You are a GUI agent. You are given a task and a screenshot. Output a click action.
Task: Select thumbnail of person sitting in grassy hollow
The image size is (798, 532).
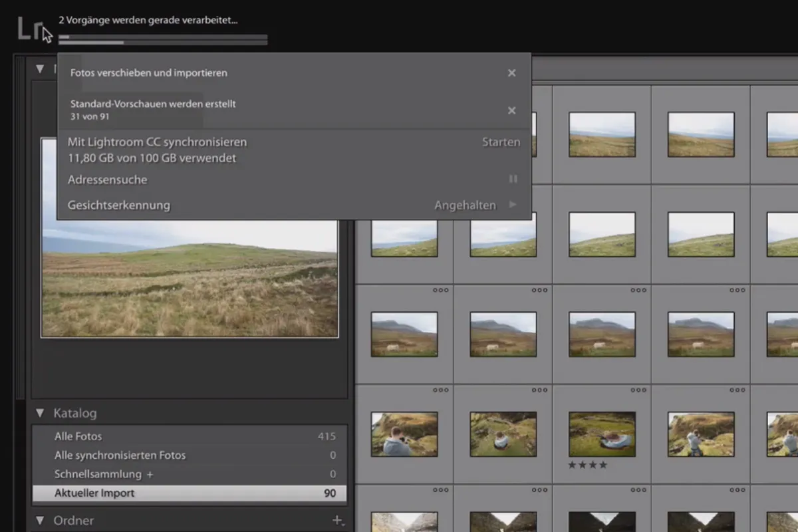click(503, 434)
